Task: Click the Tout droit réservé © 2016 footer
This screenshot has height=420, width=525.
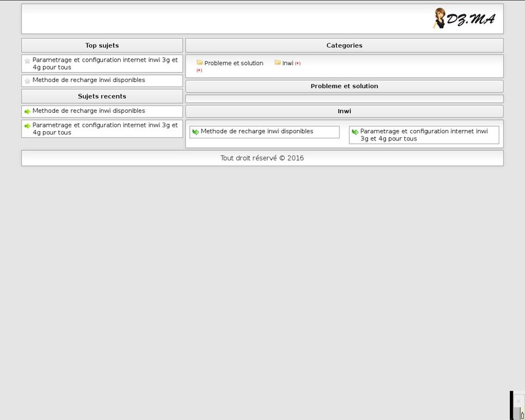Action: (262, 158)
